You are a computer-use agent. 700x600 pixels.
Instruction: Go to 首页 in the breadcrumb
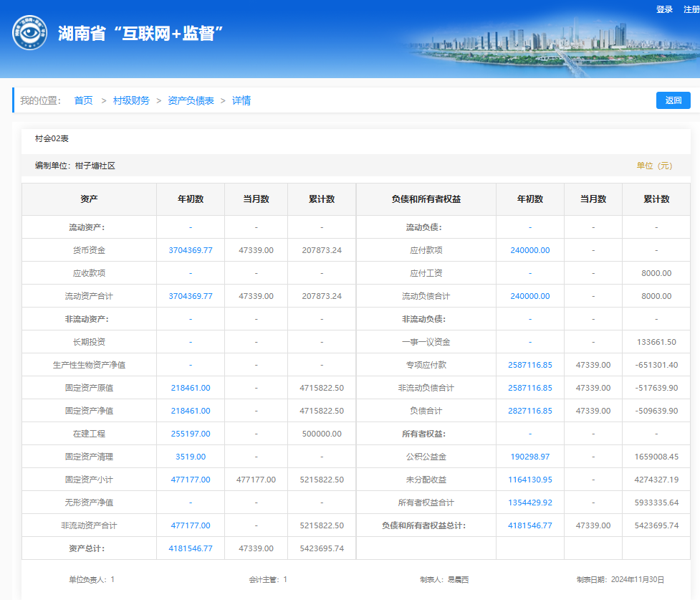pyautogui.click(x=84, y=100)
